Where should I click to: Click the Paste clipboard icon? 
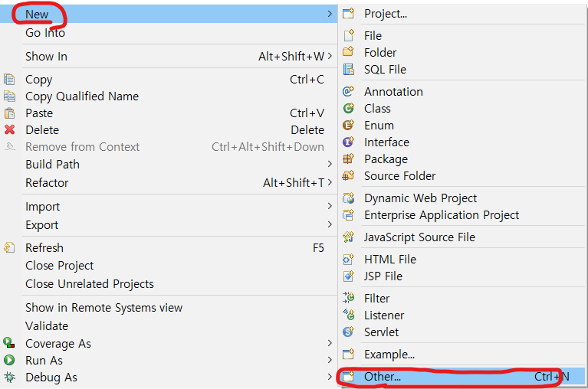click(9, 113)
